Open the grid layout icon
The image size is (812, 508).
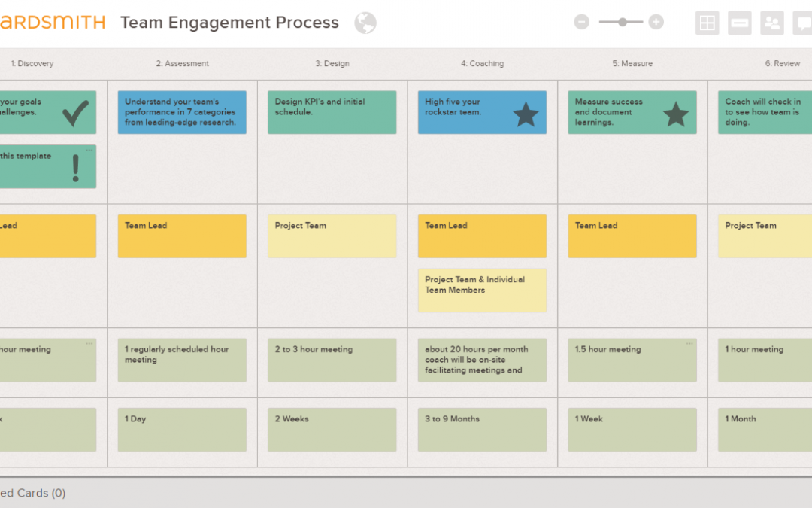[707, 23]
